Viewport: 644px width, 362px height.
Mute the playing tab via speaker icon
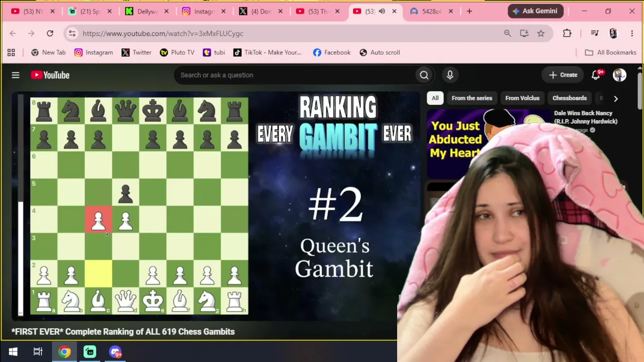(x=382, y=11)
